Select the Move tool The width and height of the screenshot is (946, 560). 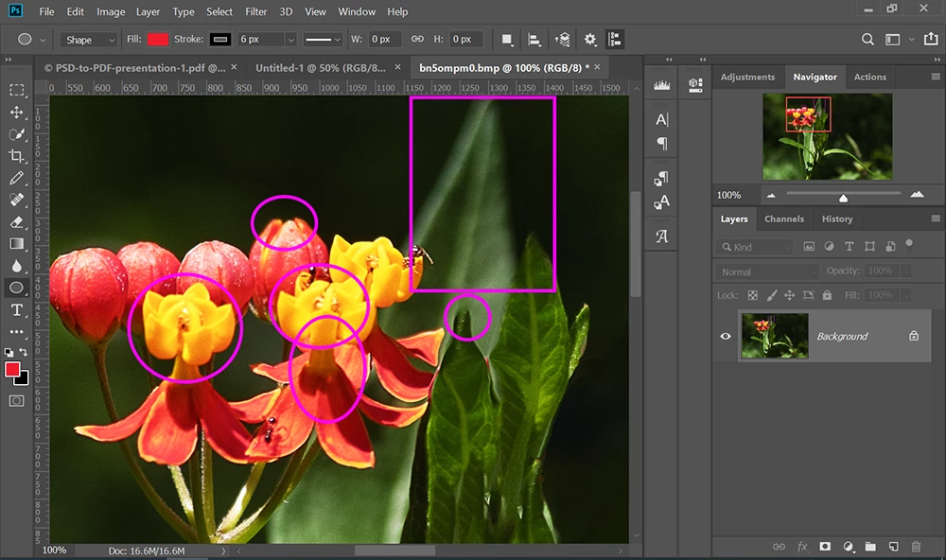click(x=16, y=113)
